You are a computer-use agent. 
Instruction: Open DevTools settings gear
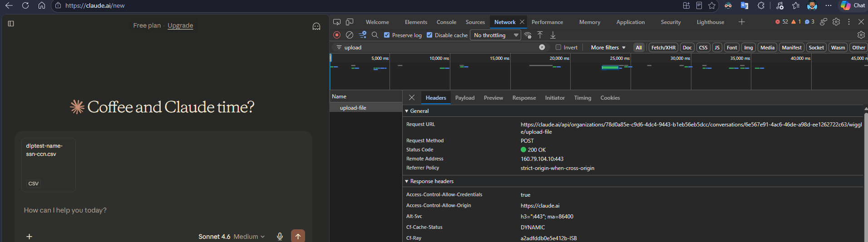click(836, 22)
